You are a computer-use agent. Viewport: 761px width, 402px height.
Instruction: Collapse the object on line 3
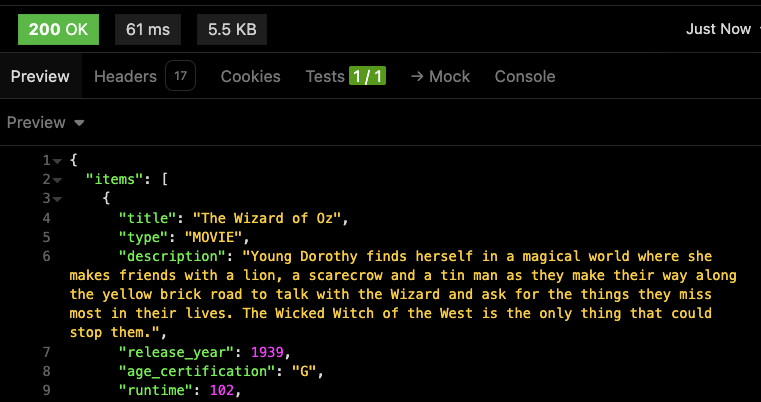coord(58,199)
